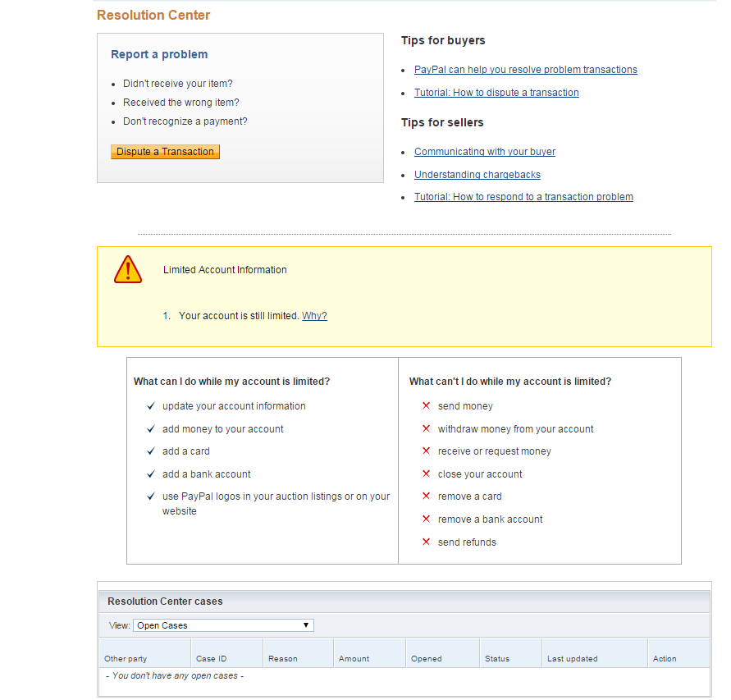Viewport: 731px width, 700px height.
Task: Open Tutorial: How to dispute a transaction
Action: 496,93
